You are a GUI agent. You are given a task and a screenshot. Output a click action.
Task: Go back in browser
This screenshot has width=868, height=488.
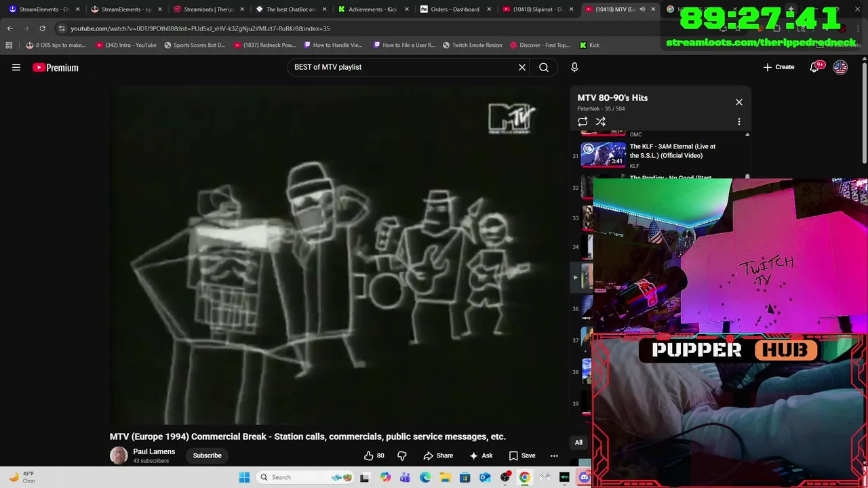pos(9,28)
